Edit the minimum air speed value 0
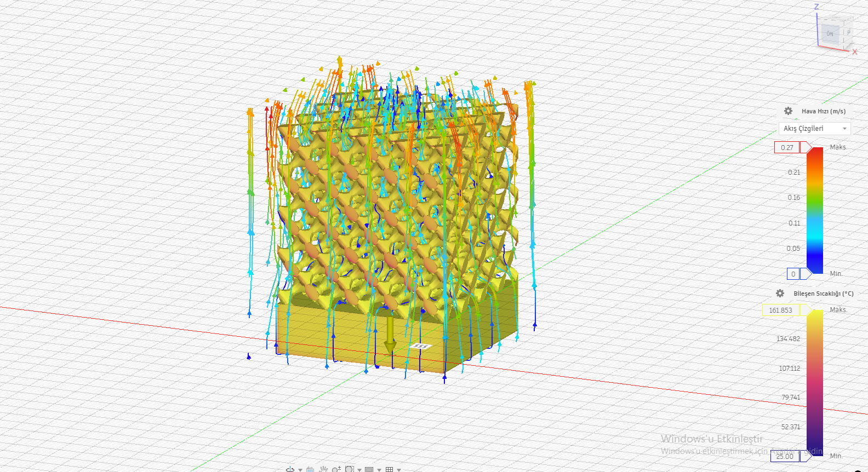Image resolution: width=868 pixels, height=472 pixels. 793,274
